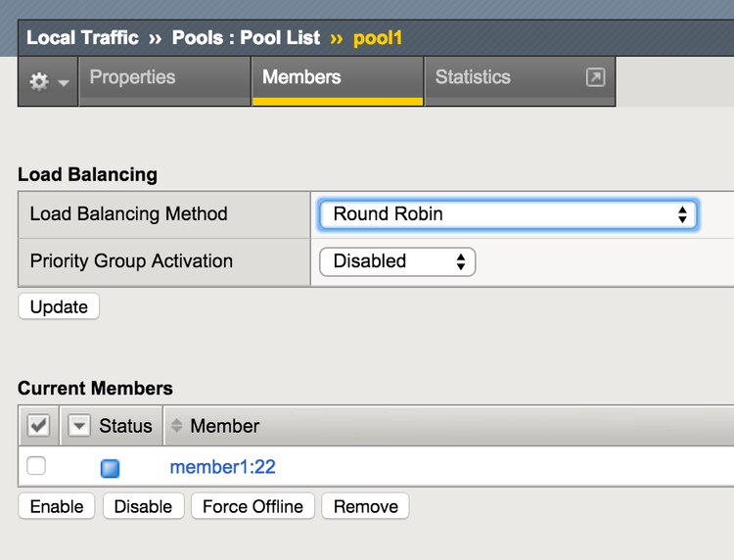Open the Statistics tab
The height and width of the screenshot is (560, 734).
point(473,77)
